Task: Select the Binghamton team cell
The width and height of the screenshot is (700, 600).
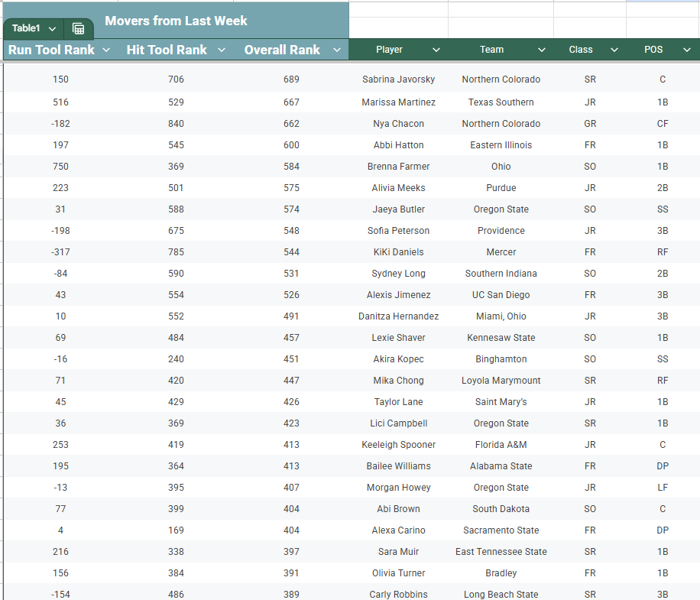Action: point(501,359)
